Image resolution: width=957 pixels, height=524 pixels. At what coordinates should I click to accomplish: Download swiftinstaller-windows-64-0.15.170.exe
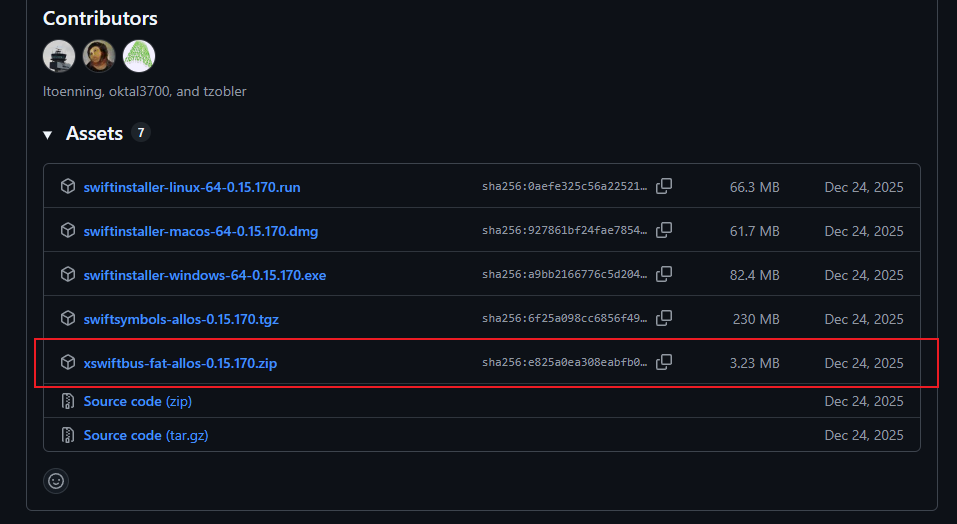pos(204,275)
